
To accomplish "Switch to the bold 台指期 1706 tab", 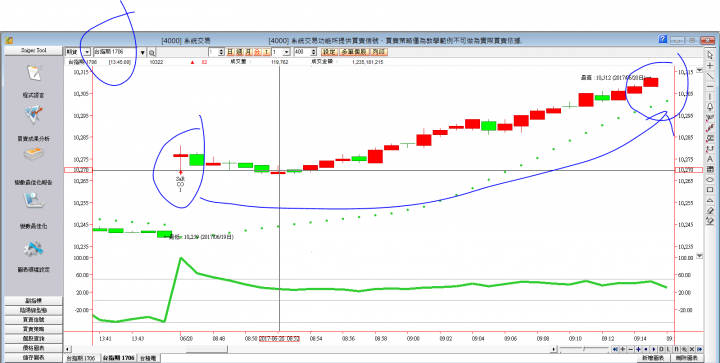I will [x=118, y=358].
